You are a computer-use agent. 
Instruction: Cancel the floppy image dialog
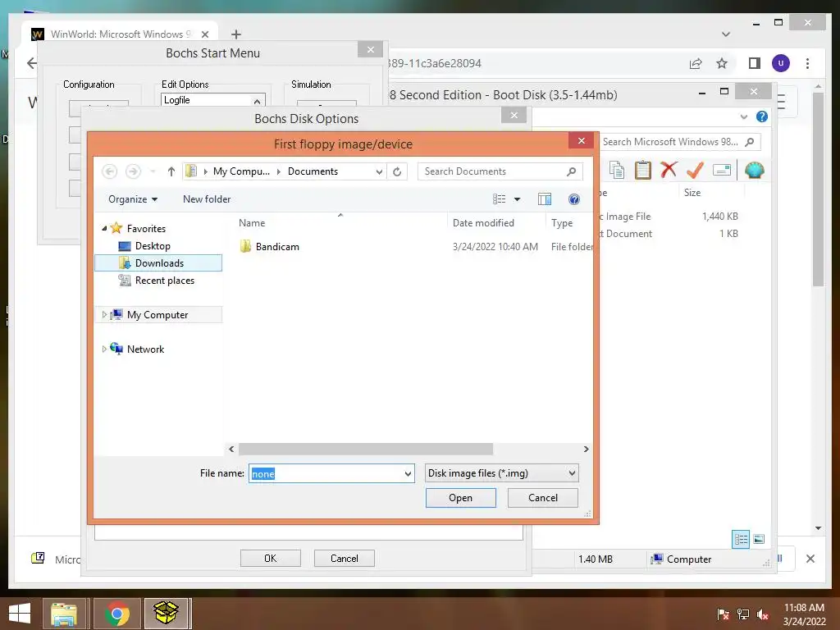[x=543, y=498]
